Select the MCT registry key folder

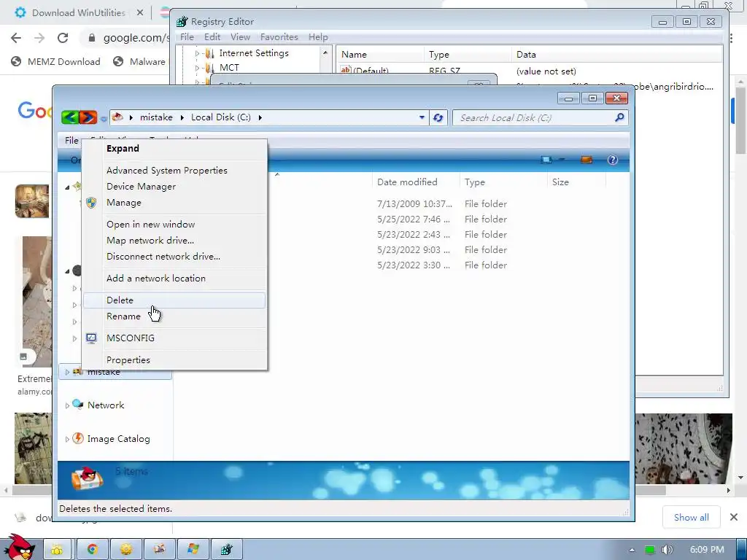(229, 68)
